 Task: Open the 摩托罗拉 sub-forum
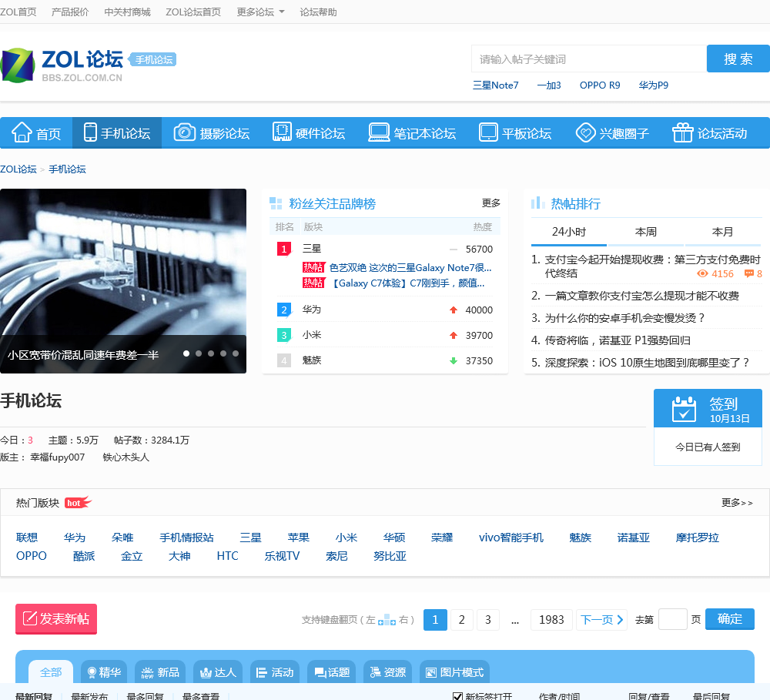tap(697, 538)
